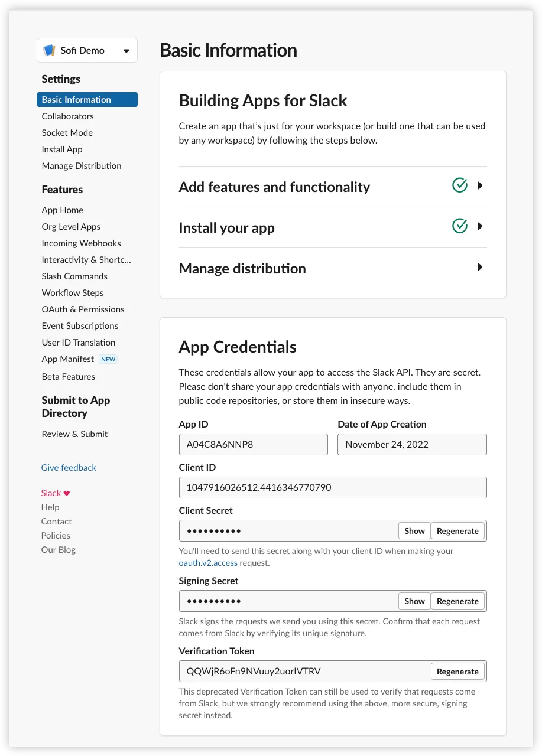Open Manage Distribution in sidebar
The image size is (542, 756).
(x=82, y=166)
